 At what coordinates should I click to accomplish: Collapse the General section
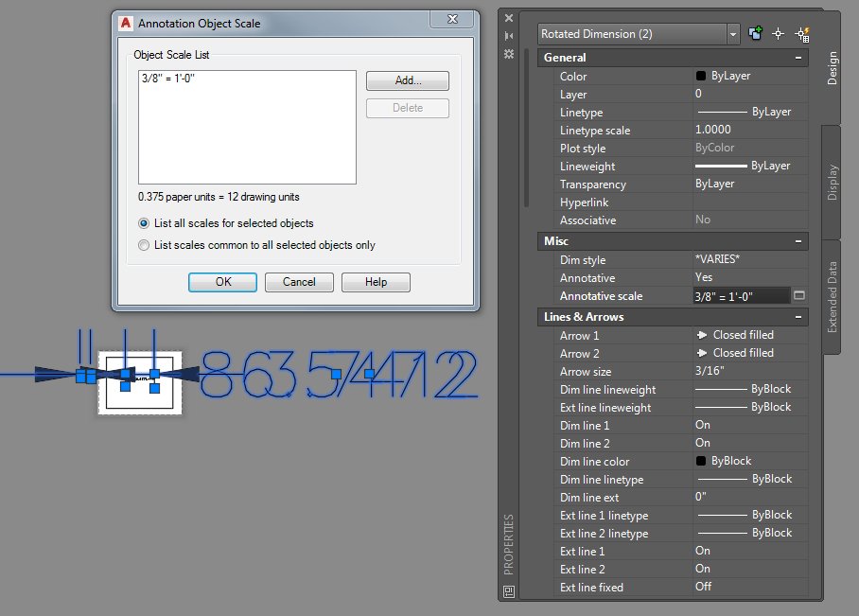pos(798,58)
